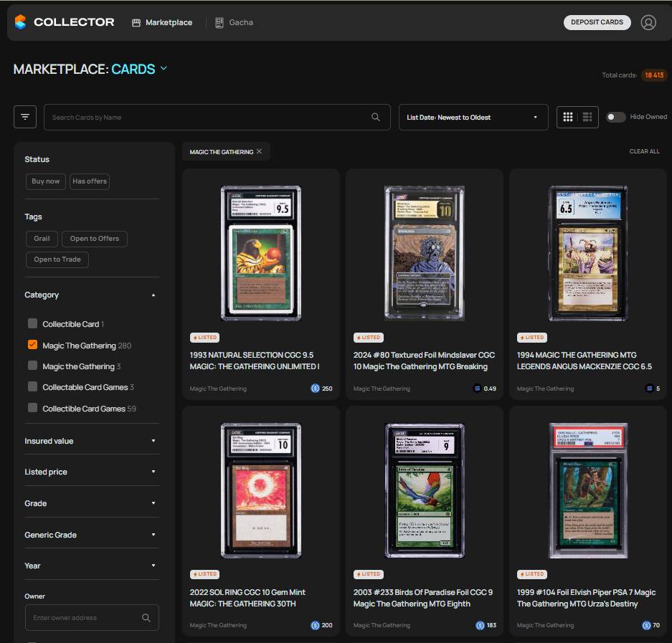Open the Marketplace nav tab
The width and height of the screenshot is (672, 643).
pos(162,22)
